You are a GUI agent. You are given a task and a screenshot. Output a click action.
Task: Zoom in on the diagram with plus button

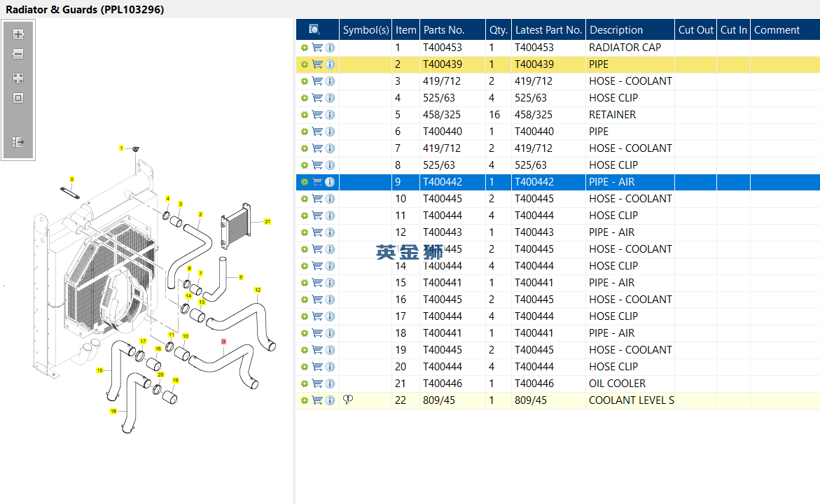point(18,34)
